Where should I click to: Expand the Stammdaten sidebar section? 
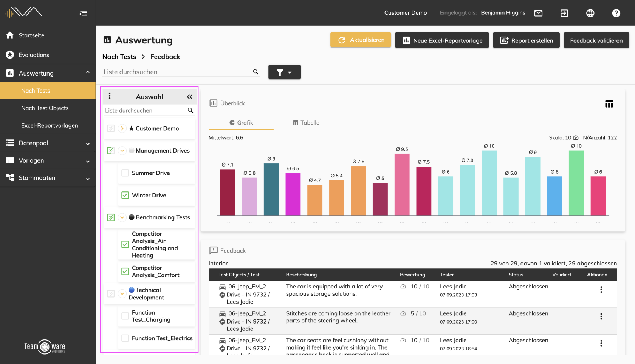(88, 179)
